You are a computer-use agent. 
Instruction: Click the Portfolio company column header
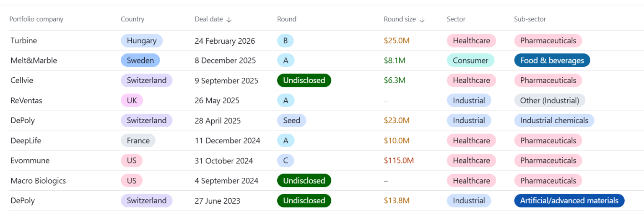click(36, 19)
